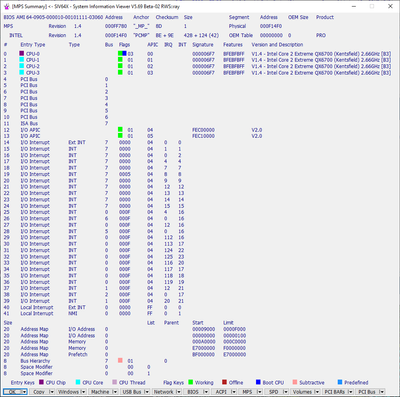
Task: Expand the dropdown arrow next to BIOS
Action: [206, 392]
